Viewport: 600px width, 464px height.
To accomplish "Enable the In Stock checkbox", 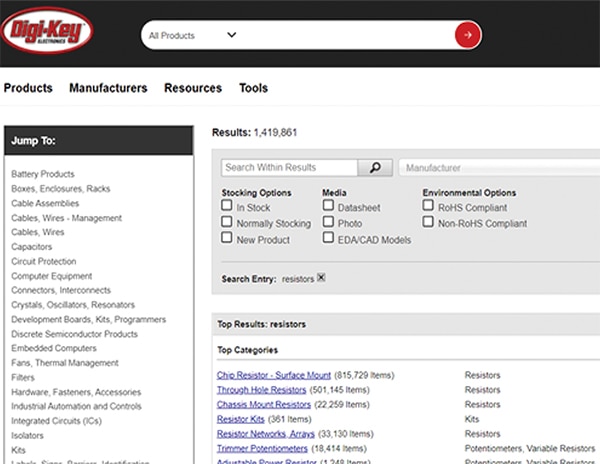I will [x=227, y=207].
